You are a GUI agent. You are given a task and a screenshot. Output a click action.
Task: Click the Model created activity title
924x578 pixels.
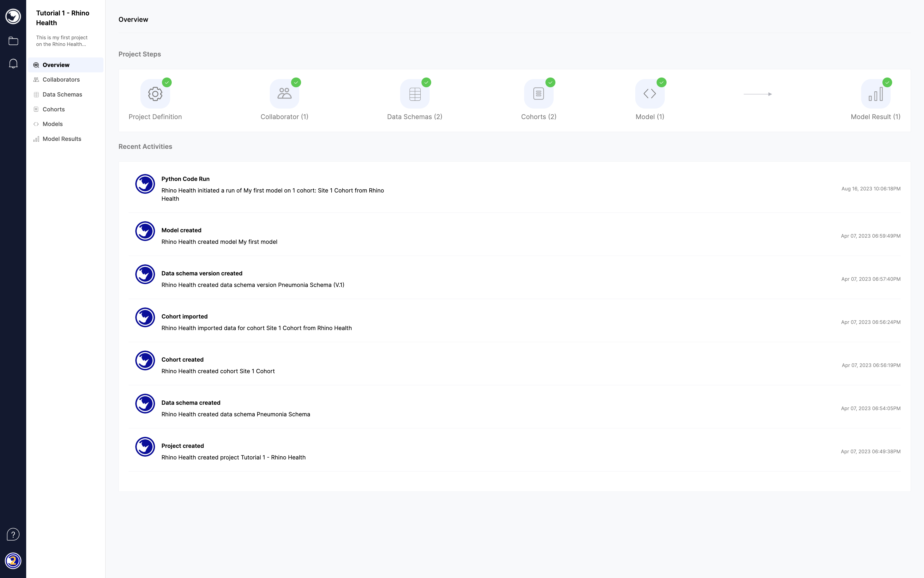coord(181,230)
